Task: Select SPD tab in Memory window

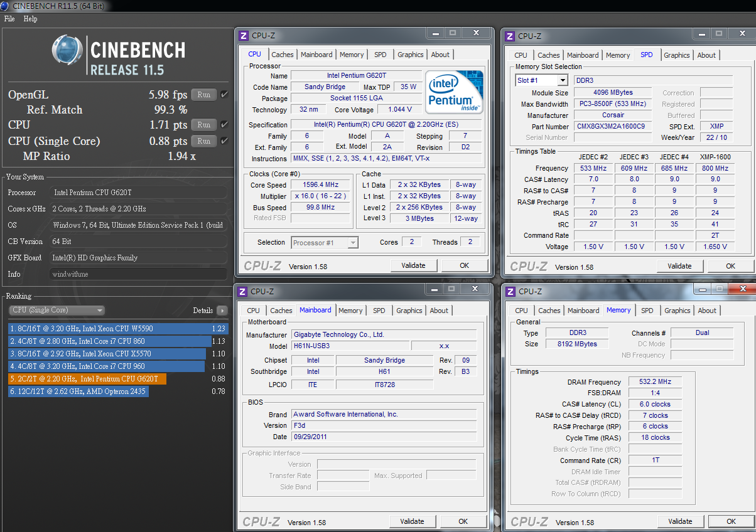Action: (x=647, y=311)
